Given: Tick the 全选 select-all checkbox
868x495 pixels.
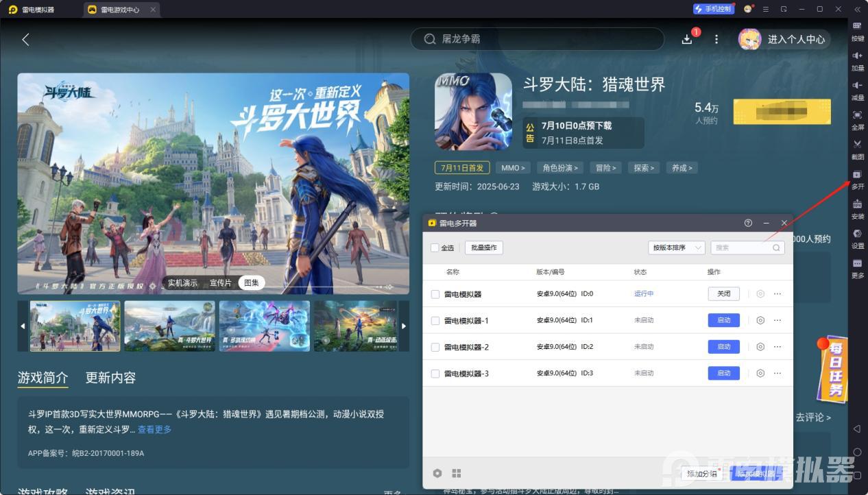Looking at the screenshot, I should pos(435,247).
